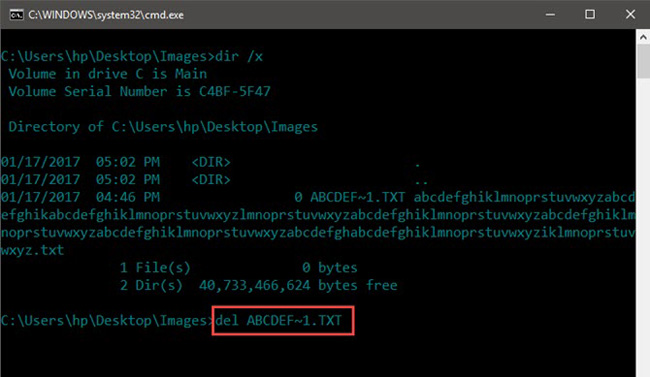Click the window title C:\WINDOWS\system32\cmd.exe
The height and width of the screenshot is (377, 650).
(106, 15)
